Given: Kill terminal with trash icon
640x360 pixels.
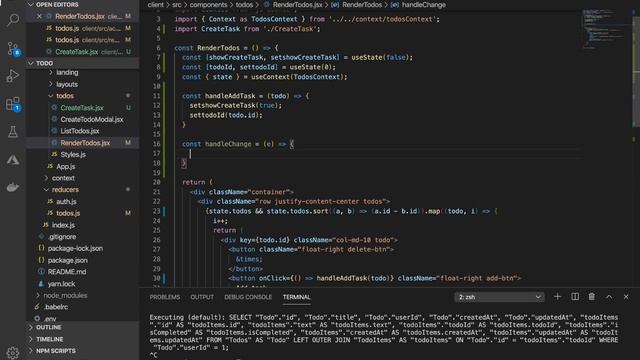Looking at the screenshot, I should pos(591,297).
